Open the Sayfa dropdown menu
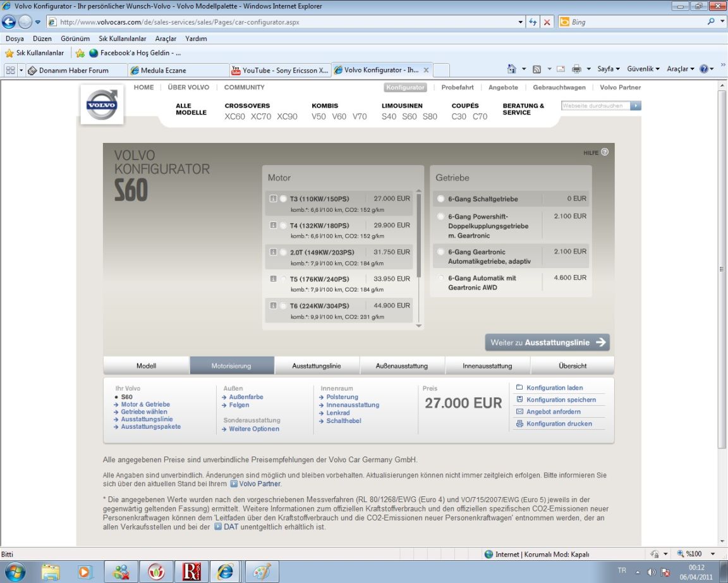728x583 pixels. click(608, 69)
